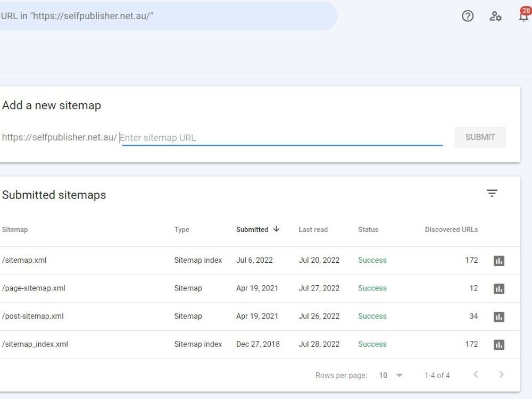Image resolution: width=532 pixels, height=399 pixels.
Task: Click Success status of /sitemap_index.xml
Action: (372, 344)
